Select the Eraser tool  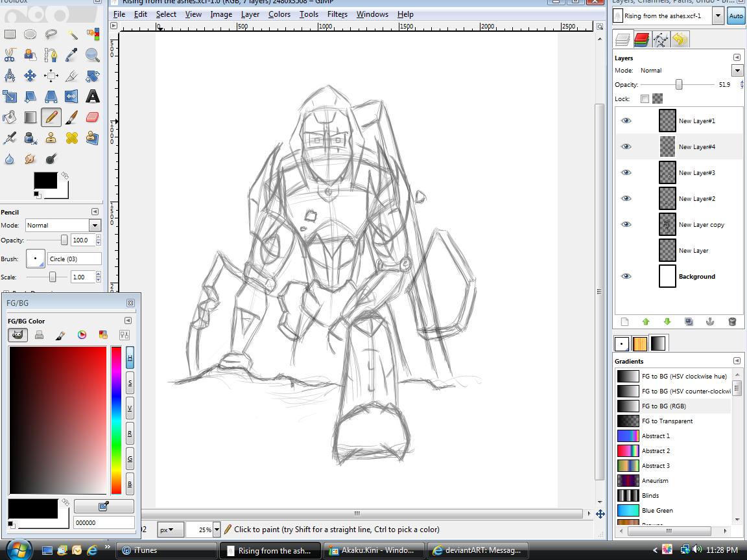pos(91,116)
